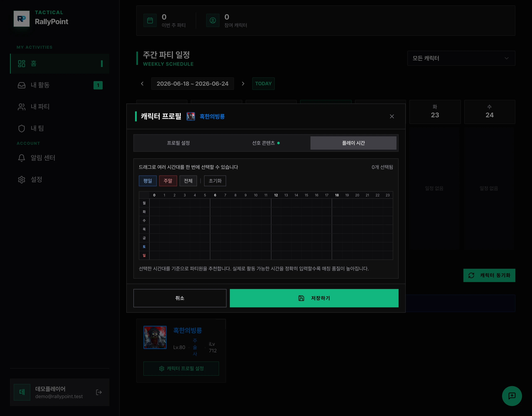
Task: Click the date range 2026-06-18 ~ 2026-06-24 field
Action: (192, 84)
